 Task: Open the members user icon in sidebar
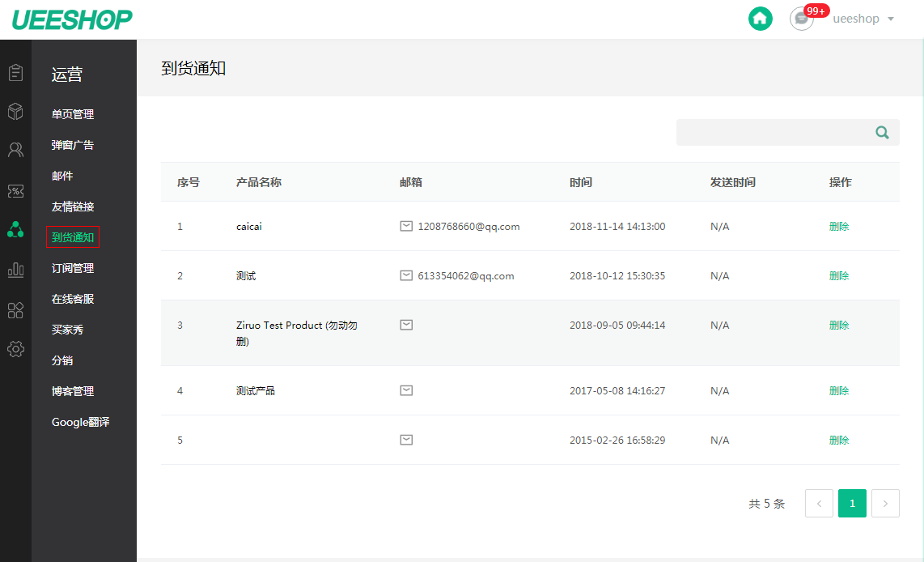click(16, 150)
